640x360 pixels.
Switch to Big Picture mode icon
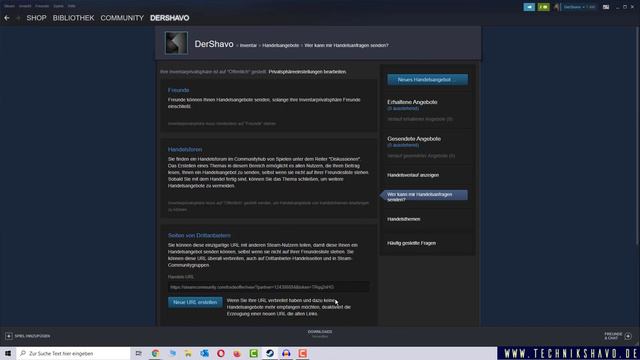point(606,7)
